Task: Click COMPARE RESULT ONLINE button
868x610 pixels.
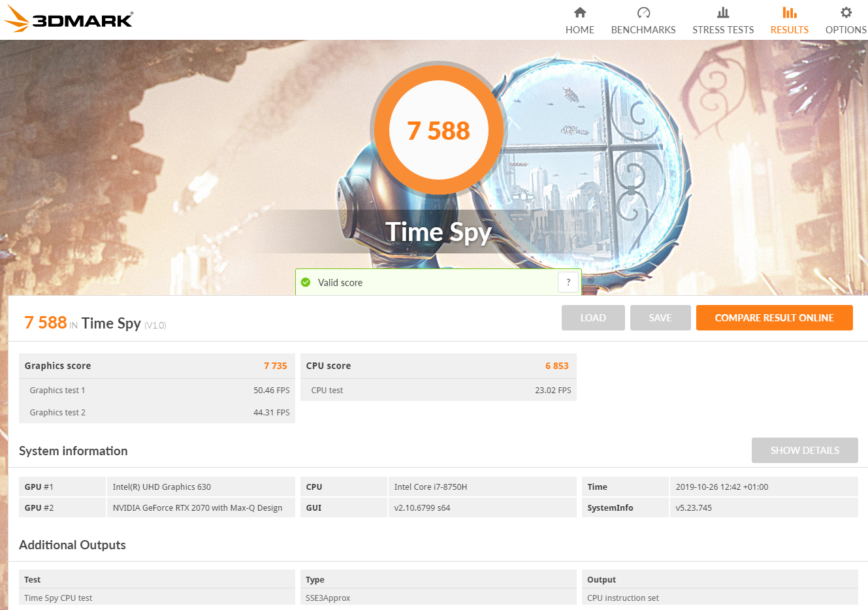Action: 775,317
